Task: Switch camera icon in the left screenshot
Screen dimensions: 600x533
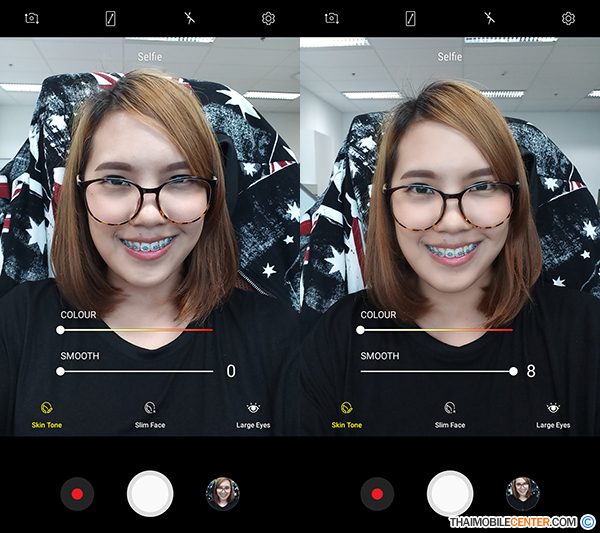Action: (x=32, y=18)
